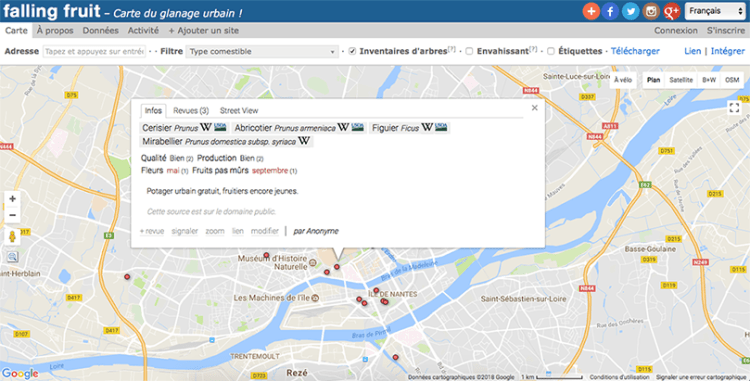Screen dimensions: 750x381
Task: Click Les Machines de l'île map label
Action: pos(271,298)
